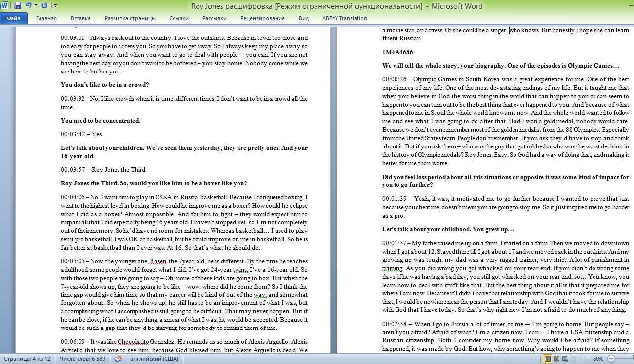Open the ABBYY Translation tab

pyautogui.click(x=345, y=18)
